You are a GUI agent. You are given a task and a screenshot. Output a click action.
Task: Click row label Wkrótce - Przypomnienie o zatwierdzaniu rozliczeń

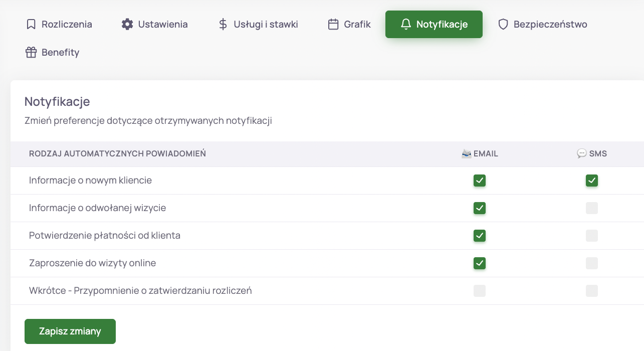point(140,291)
